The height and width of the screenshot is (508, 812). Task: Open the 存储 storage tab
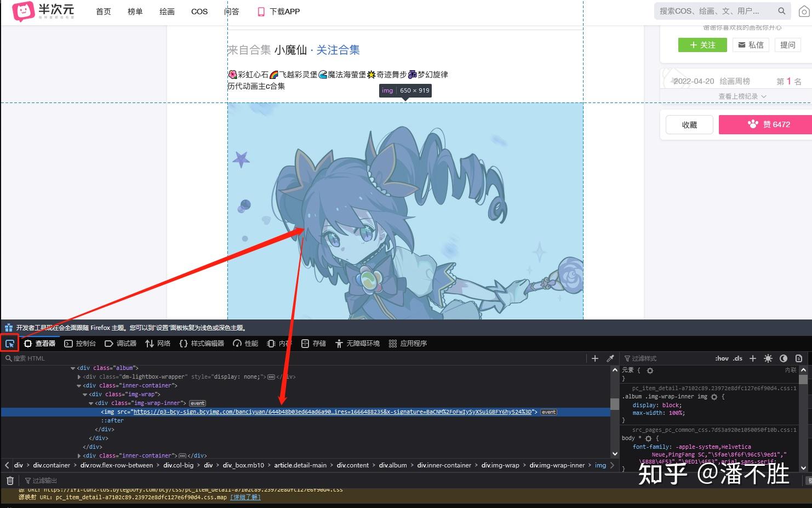tap(313, 344)
